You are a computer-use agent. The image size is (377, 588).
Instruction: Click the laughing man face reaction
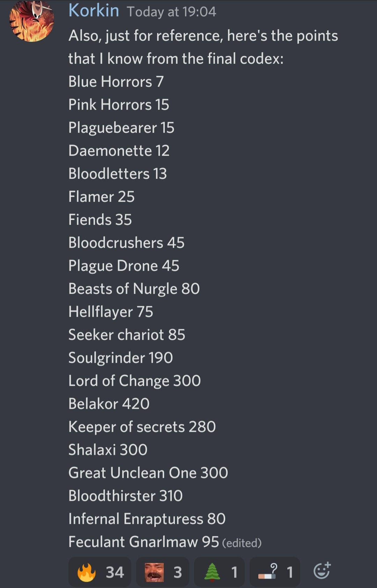click(x=163, y=572)
